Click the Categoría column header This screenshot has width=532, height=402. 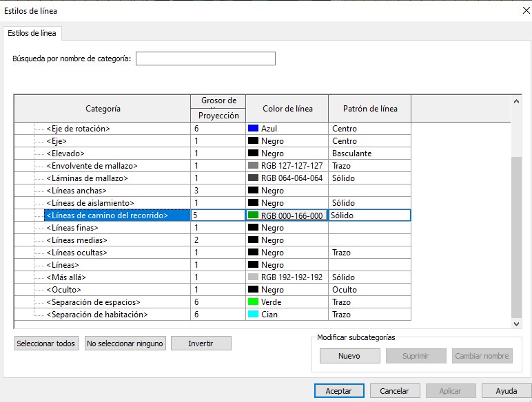pos(103,109)
